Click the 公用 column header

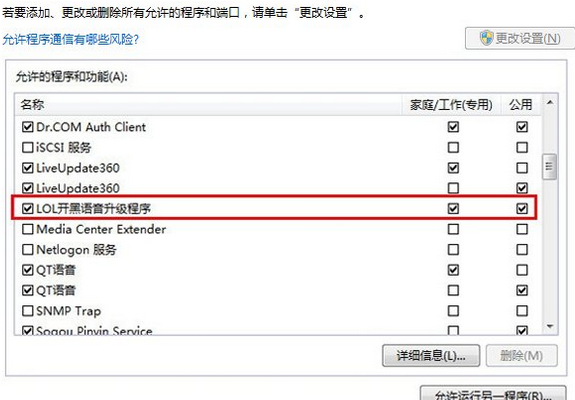pos(520,105)
